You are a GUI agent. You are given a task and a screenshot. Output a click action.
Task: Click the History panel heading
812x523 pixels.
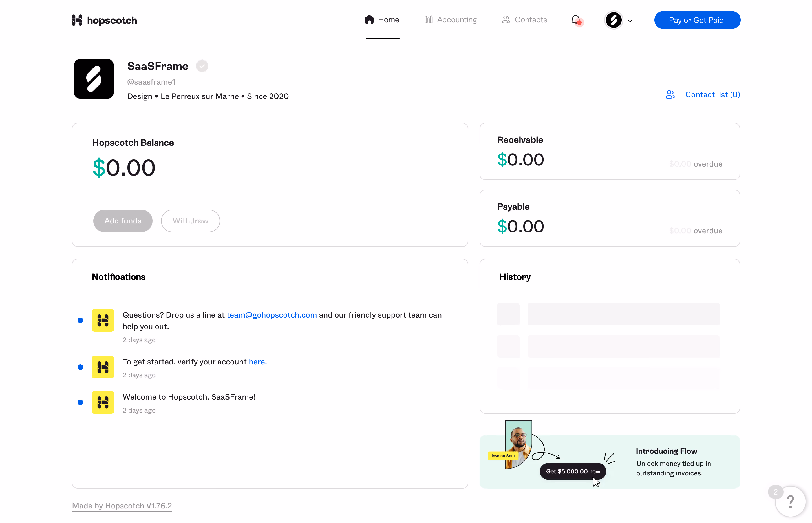pyautogui.click(x=515, y=277)
